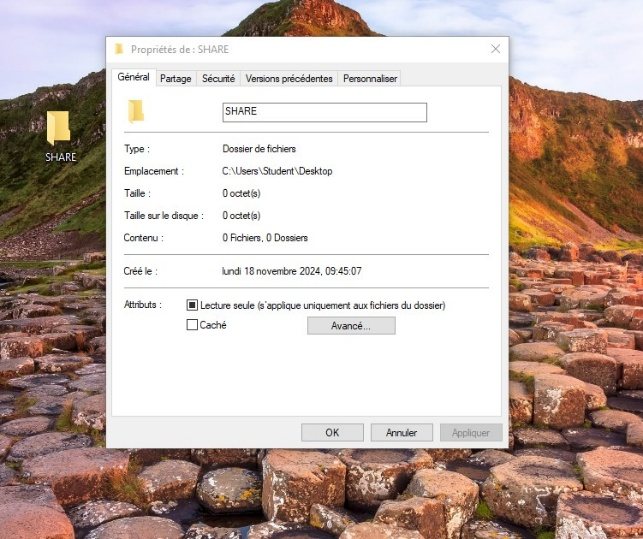The height and width of the screenshot is (539, 643).
Task: Click the 'Créé le :' label
Action: [x=141, y=271]
